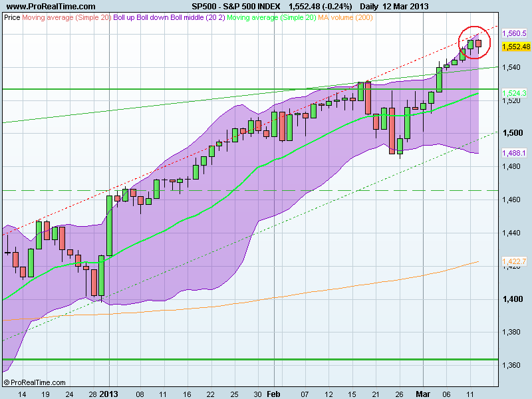
Task: Click the 1,488.1 lower Bollinger price tag
Action: coord(514,153)
